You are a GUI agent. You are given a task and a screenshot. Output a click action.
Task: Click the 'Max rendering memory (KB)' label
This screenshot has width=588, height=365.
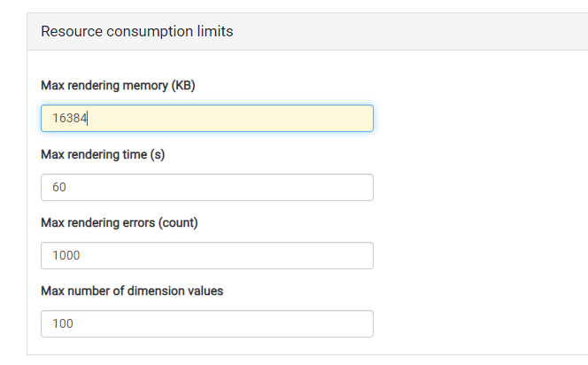point(118,86)
